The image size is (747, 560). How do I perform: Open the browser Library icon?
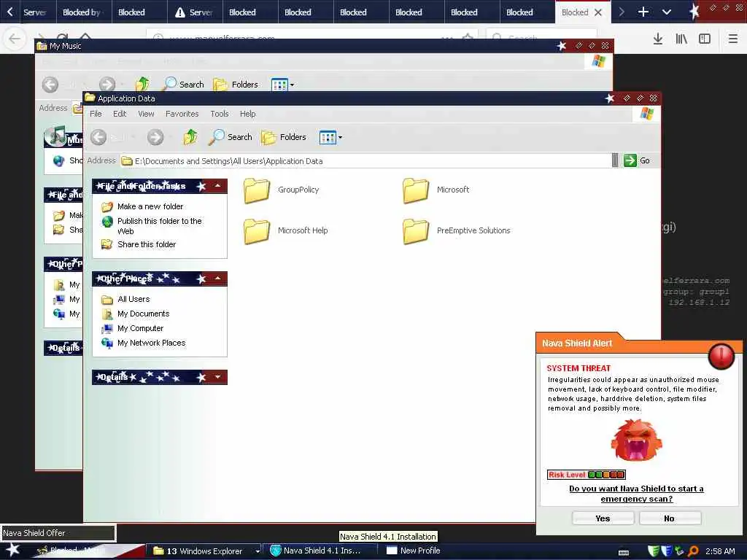pyautogui.click(x=681, y=39)
